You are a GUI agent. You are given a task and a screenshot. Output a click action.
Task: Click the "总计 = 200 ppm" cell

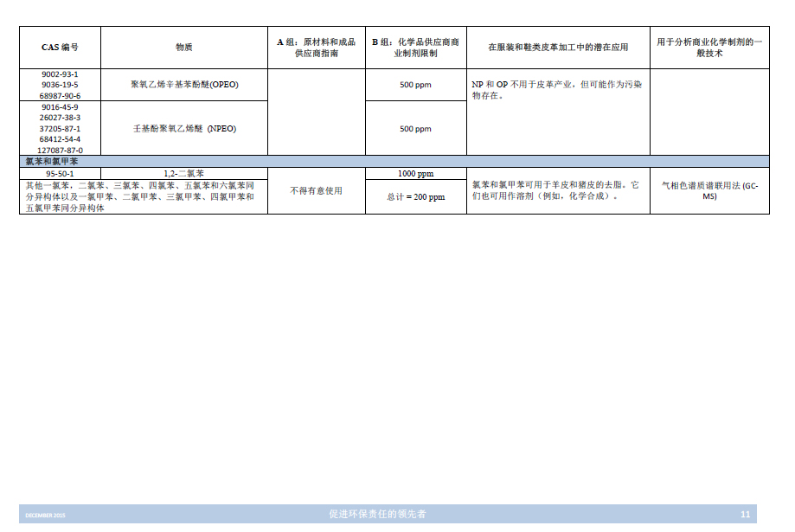[415, 196]
